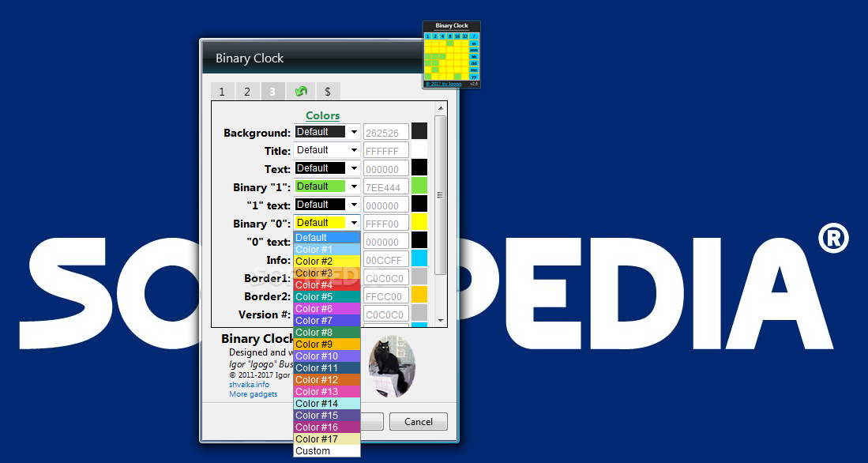This screenshot has height=463, width=868.
Task: Select Color #15 dark purple option
Action: click(327, 416)
